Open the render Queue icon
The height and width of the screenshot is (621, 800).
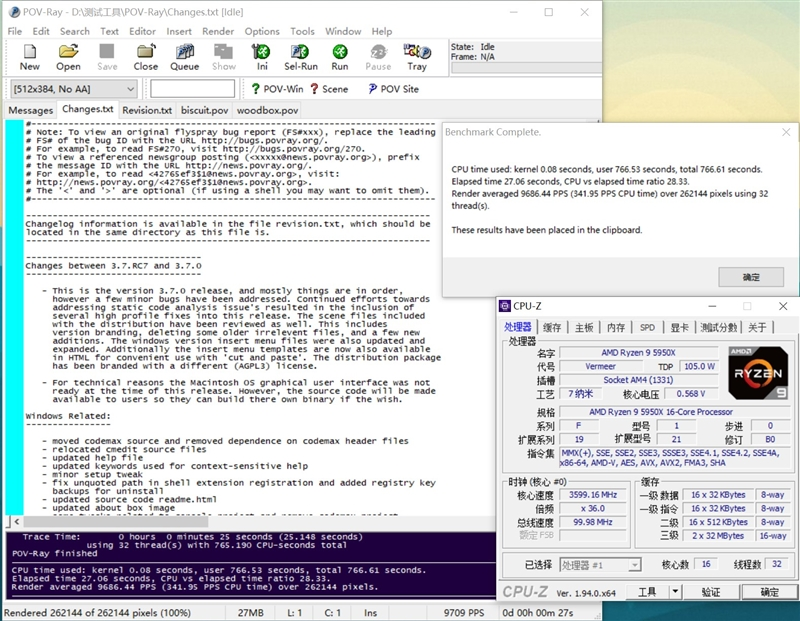(185, 52)
